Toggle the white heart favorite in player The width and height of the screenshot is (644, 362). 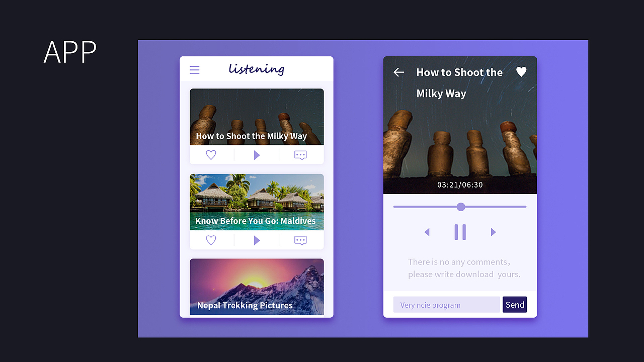[521, 72]
